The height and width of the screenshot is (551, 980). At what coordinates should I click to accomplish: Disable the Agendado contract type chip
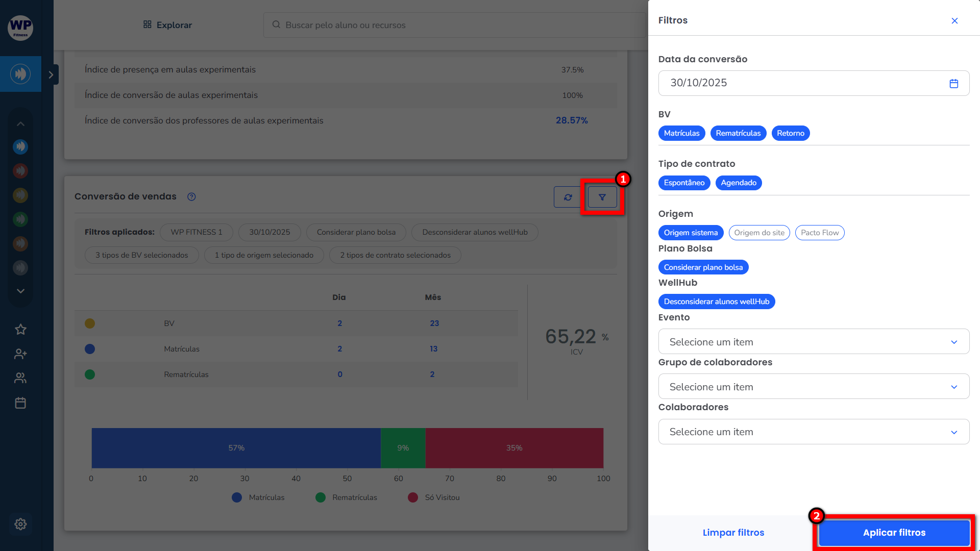click(x=738, y=183)
